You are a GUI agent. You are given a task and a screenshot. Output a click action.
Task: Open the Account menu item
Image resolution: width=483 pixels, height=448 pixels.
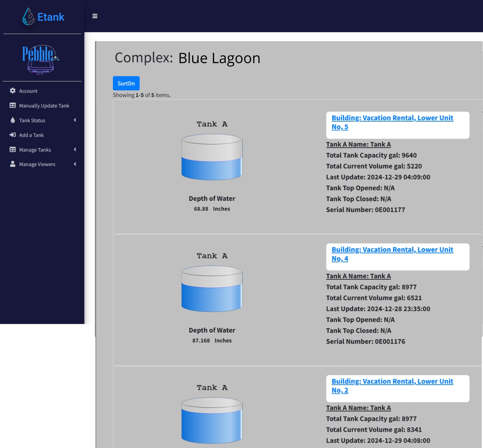pyautogui.click(x=28, y=91)
